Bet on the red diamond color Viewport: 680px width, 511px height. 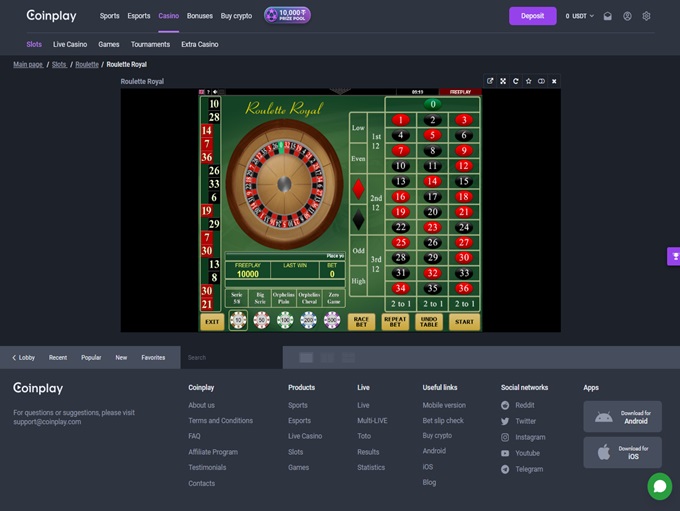click(359, 187)
